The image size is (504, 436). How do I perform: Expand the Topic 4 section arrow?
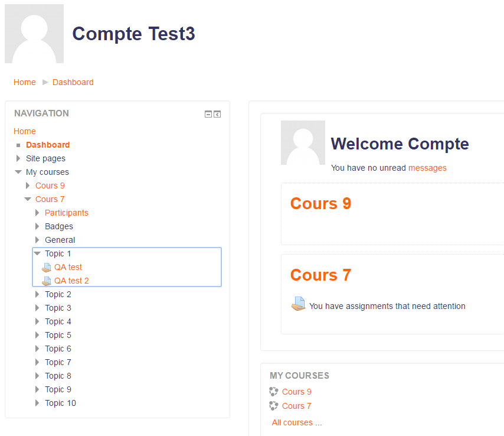(37, 321)
